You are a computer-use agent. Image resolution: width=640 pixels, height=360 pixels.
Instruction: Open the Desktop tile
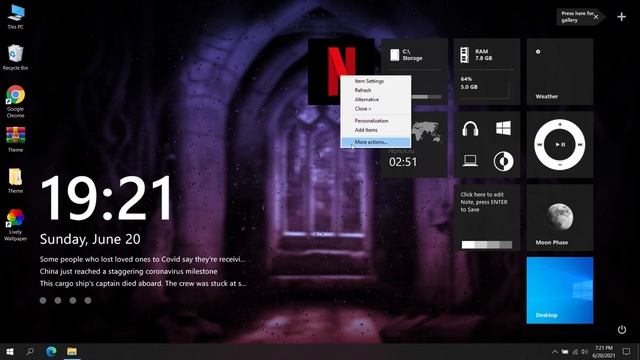560,290
